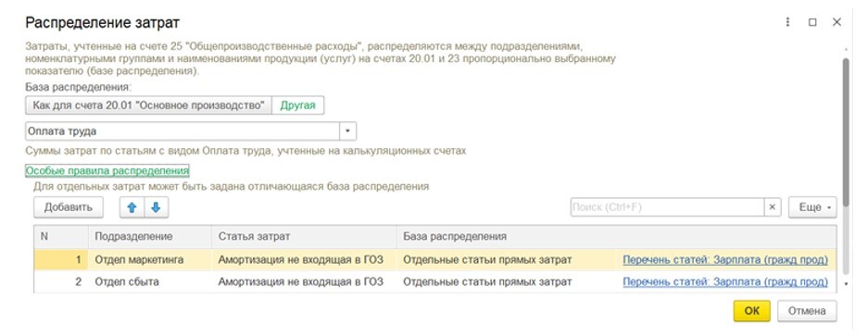
Task: Open the Оплата труда dropdown list
Action: [347, 131]
